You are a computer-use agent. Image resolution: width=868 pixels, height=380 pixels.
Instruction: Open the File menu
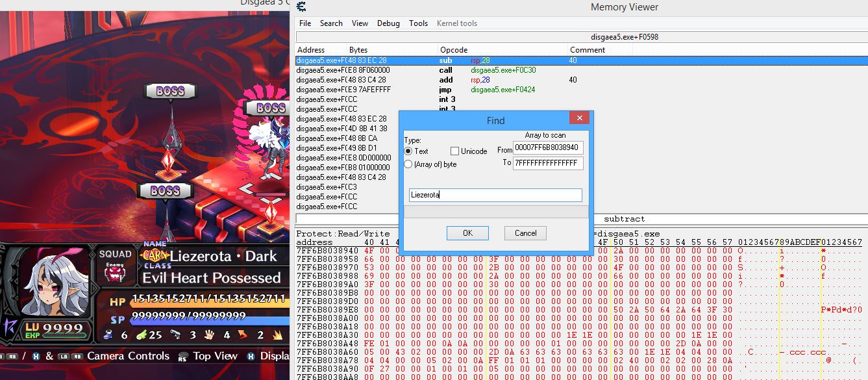click(305, 23)
